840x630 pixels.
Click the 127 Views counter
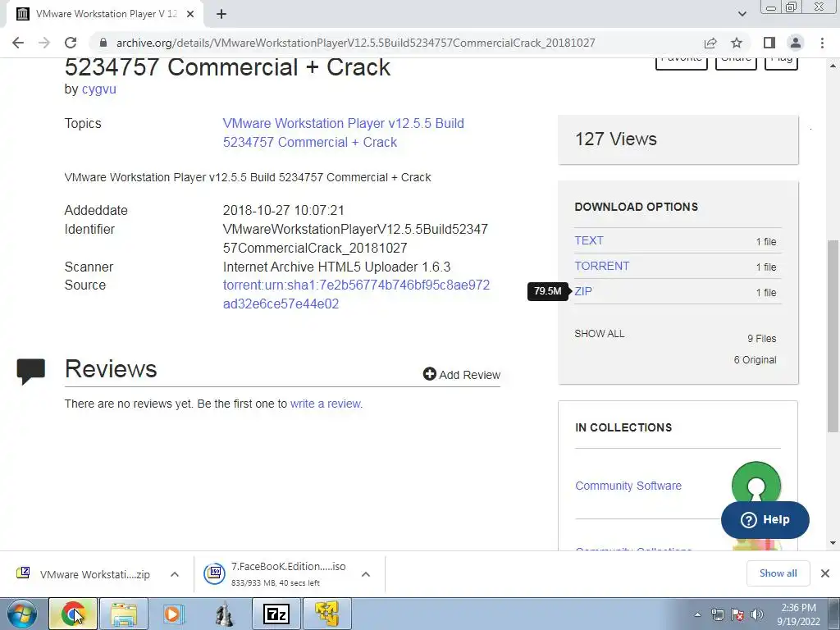tap(616, 139)
